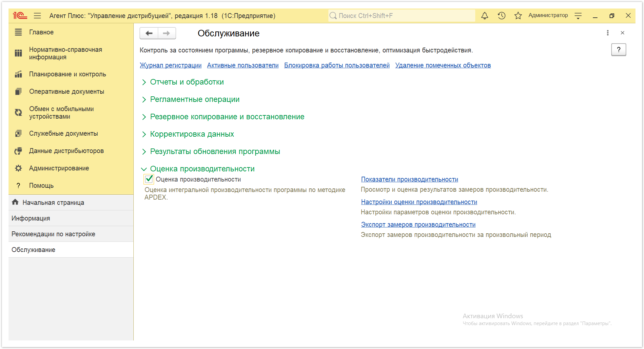Expand the Отчеты и обработки section
This screenshot has width=644, height=349.
[187, 82]
